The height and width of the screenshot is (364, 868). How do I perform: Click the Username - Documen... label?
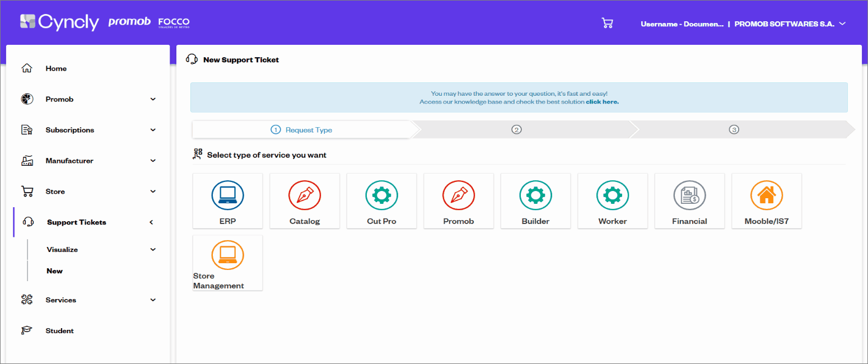pyautogui.click(x=682, y=24)
